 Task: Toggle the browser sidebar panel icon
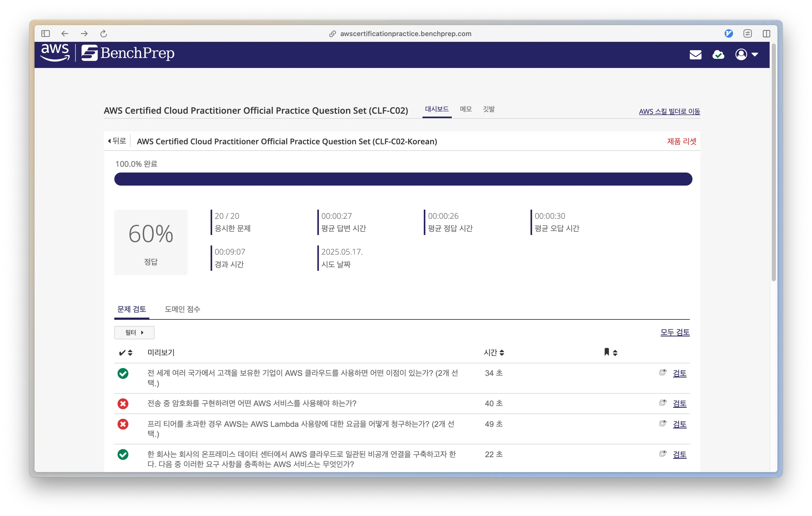click(x=46, y=34)
